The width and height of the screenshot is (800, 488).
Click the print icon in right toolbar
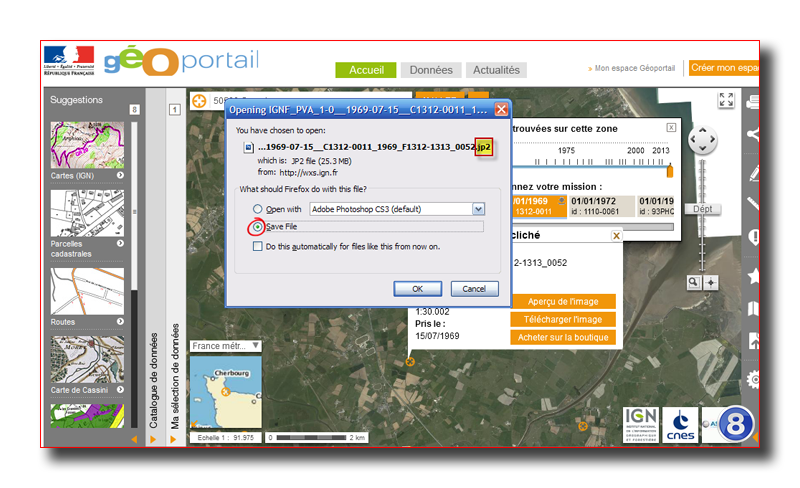(x=753, y=103)
